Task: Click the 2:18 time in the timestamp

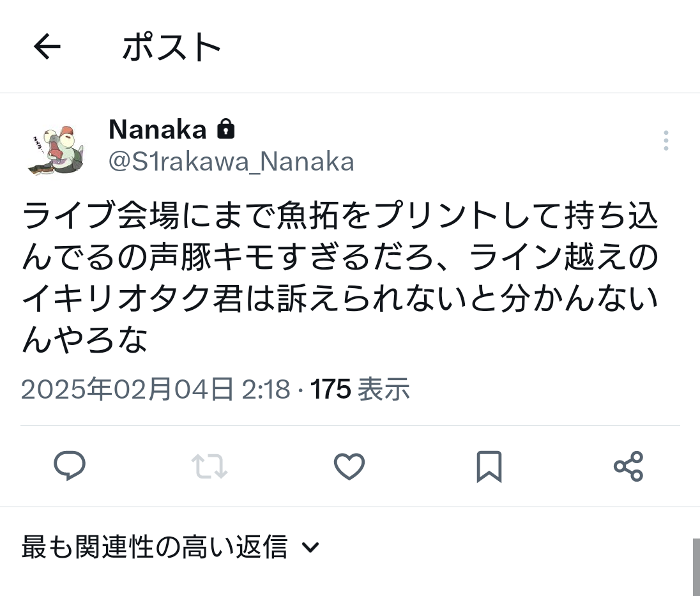Action: [x=266, y=389]
